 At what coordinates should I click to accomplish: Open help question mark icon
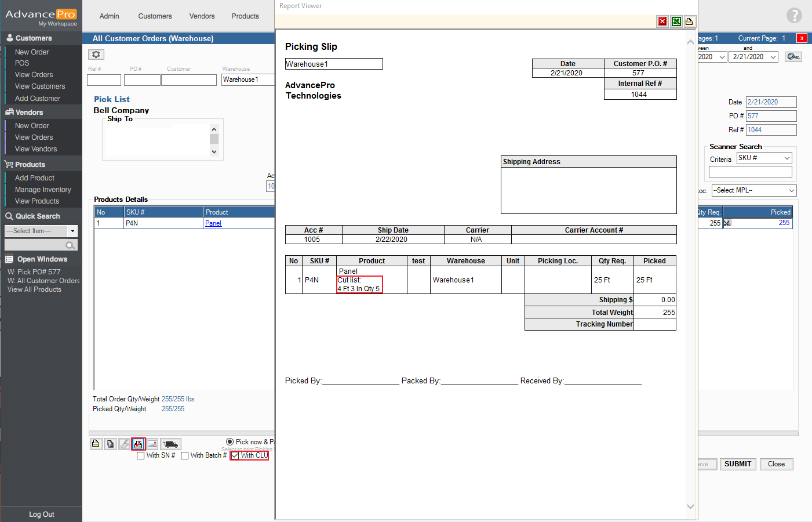coord(794,16)
